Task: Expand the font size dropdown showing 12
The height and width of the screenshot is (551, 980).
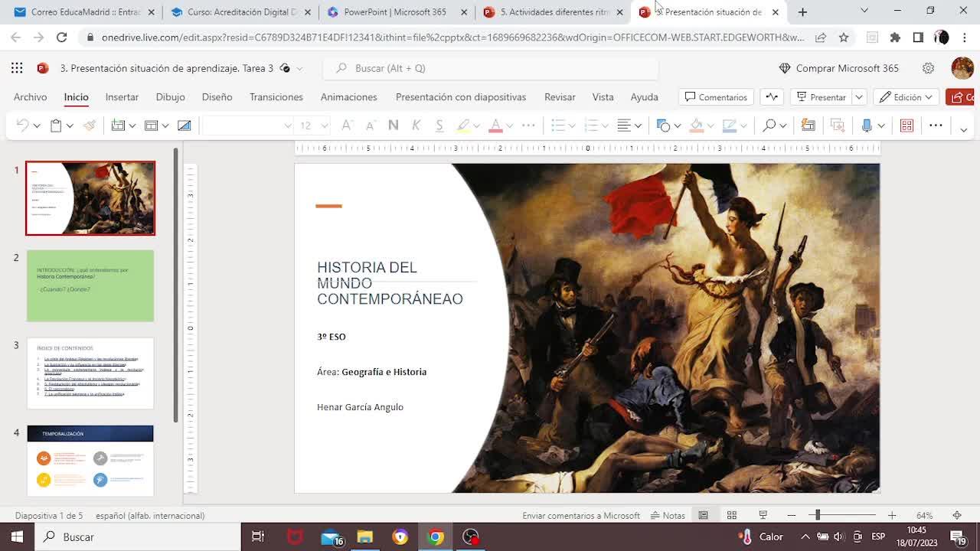Action: coord(325,126)
